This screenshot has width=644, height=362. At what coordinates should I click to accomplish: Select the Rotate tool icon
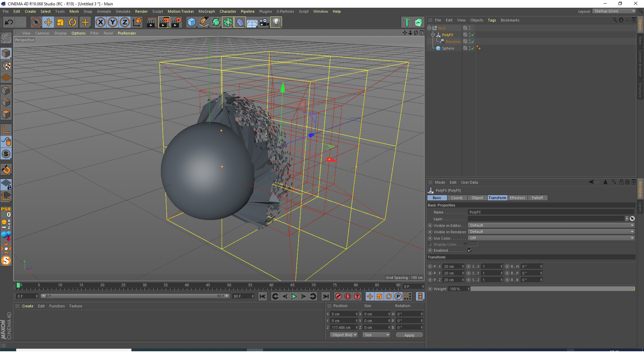72,22
